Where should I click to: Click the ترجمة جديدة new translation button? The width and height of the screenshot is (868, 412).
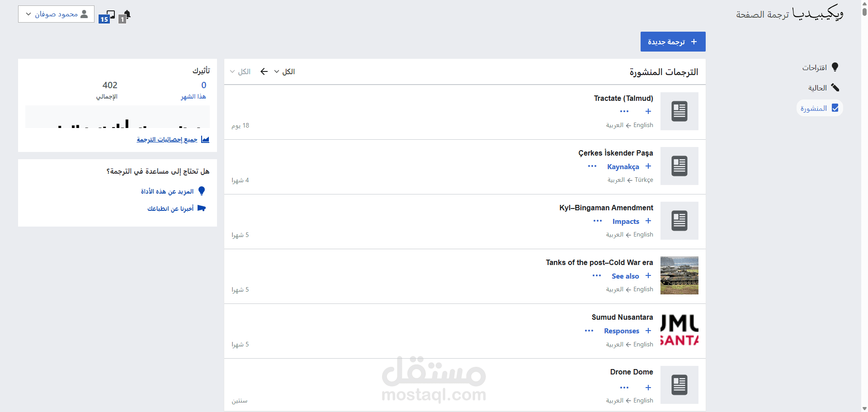673,42
